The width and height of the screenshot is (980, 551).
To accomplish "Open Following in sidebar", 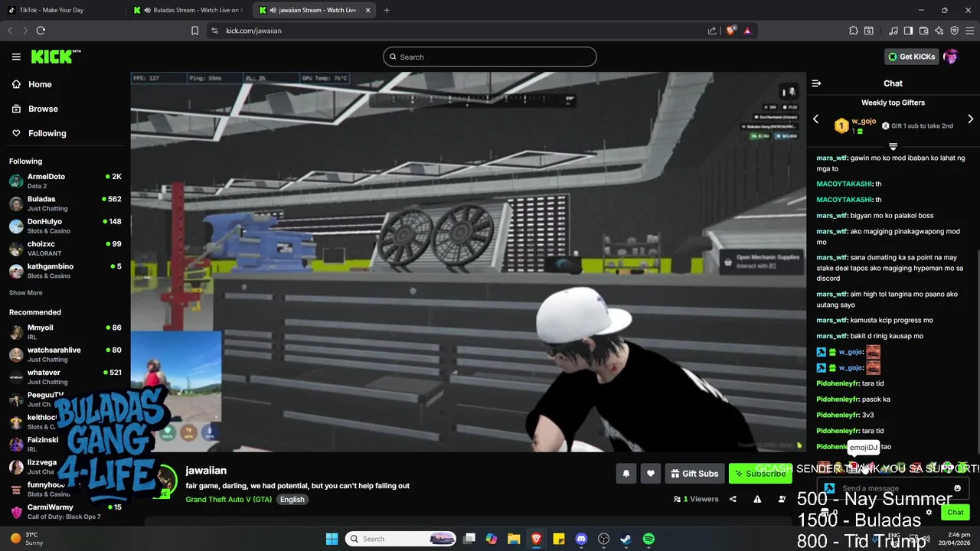I will [39, 133].
